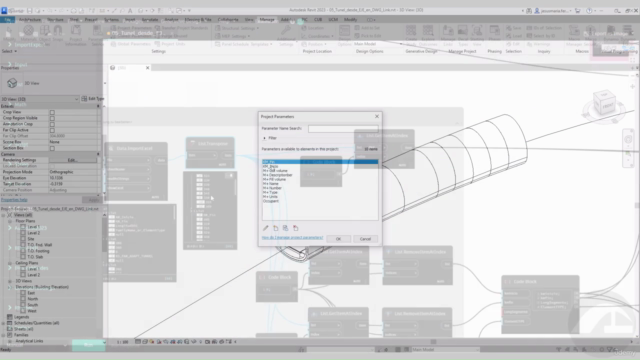Expand the 3D Views node in Project Browser

(x=10, y=281)
